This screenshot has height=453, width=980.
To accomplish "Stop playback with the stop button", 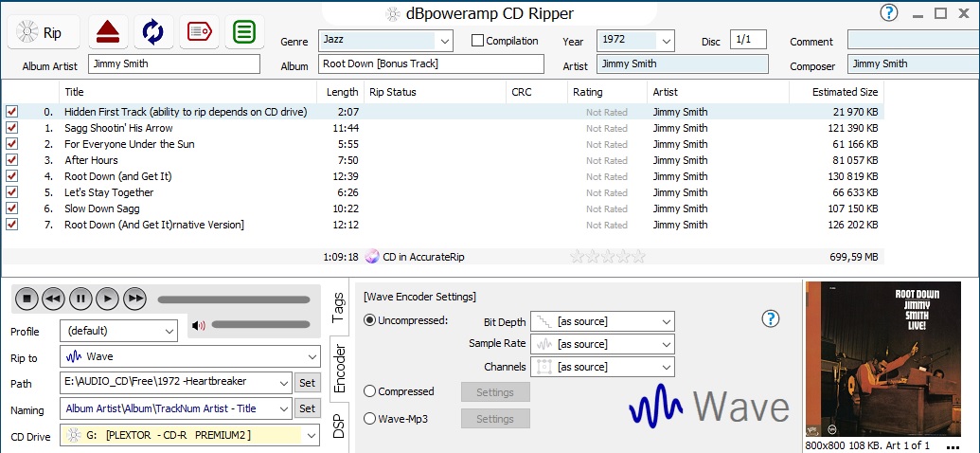I will pos(27,299).
